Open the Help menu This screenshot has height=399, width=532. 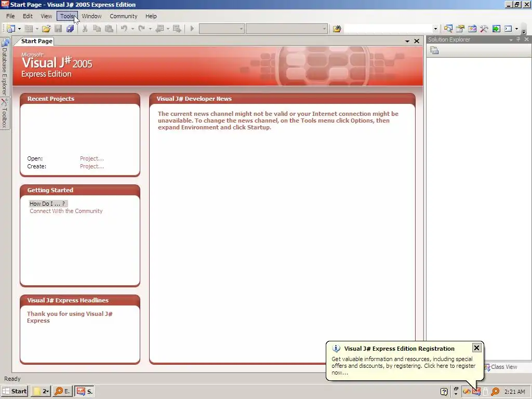click(x=151, y=16)
